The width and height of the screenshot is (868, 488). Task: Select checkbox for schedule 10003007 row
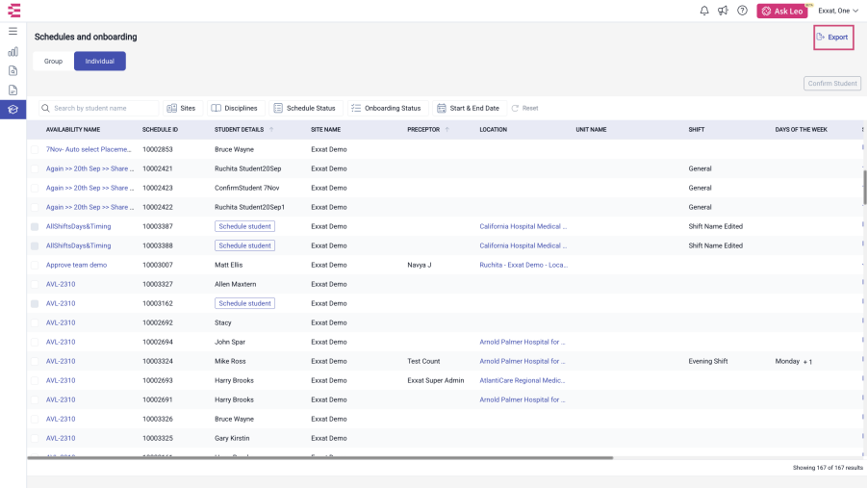tap(35, 266)
